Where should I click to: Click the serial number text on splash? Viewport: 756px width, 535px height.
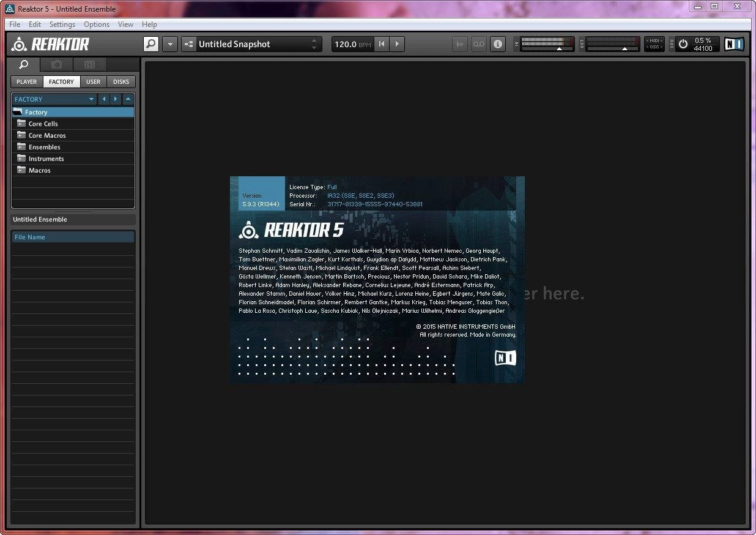(375, 204)
